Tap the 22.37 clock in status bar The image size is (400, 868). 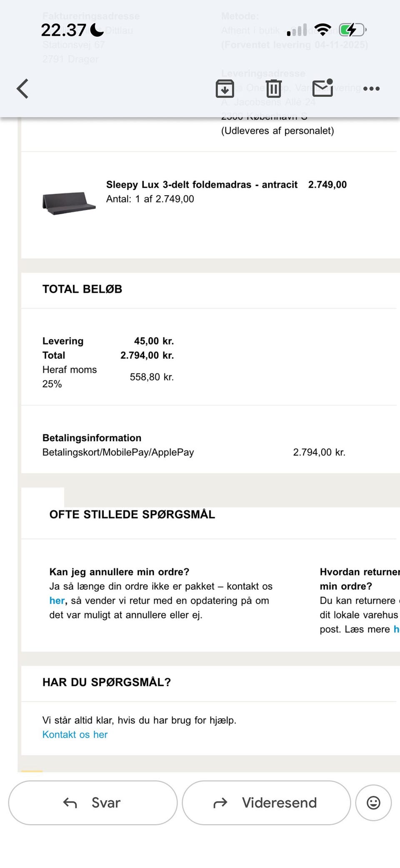pos(63,30)
